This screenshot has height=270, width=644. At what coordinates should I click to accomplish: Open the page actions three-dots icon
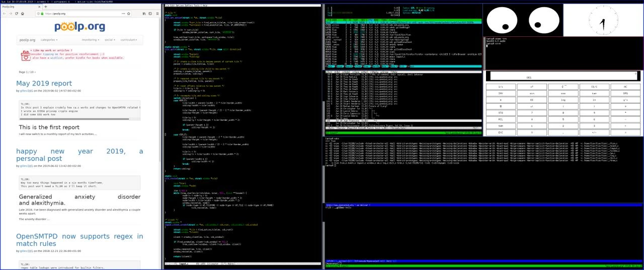coord(122,14)
